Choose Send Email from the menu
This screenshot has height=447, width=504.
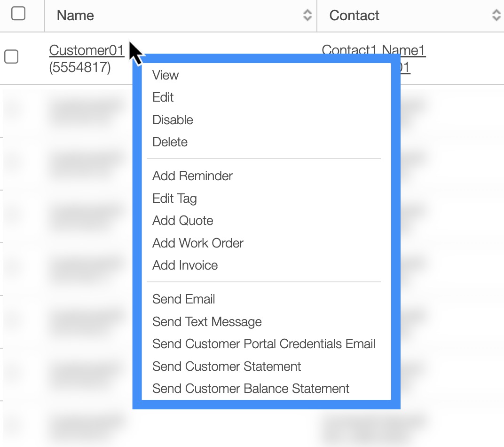(183, 299)
